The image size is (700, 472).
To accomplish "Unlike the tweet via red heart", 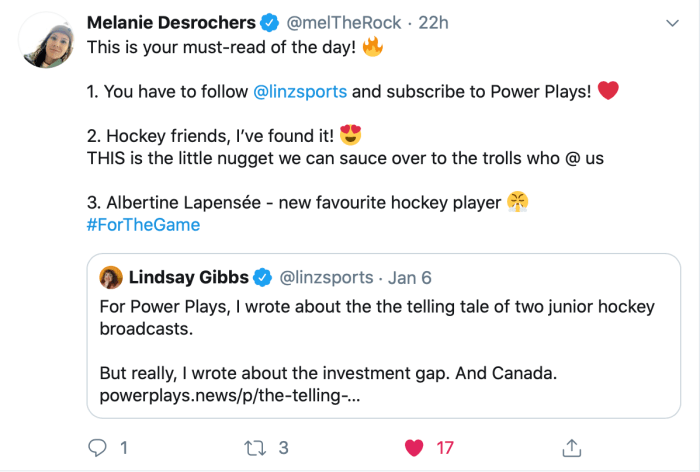I will coord(414,448).
